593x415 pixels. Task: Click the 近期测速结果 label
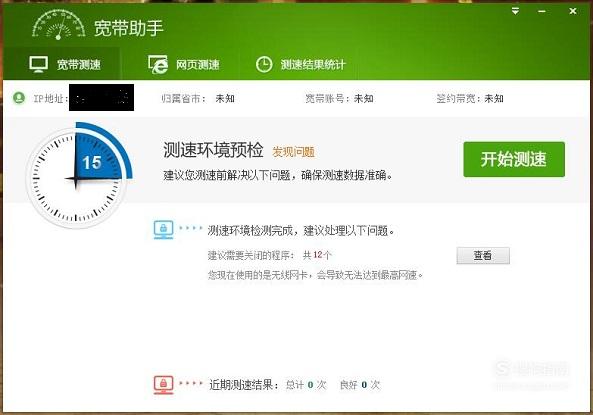244,385
